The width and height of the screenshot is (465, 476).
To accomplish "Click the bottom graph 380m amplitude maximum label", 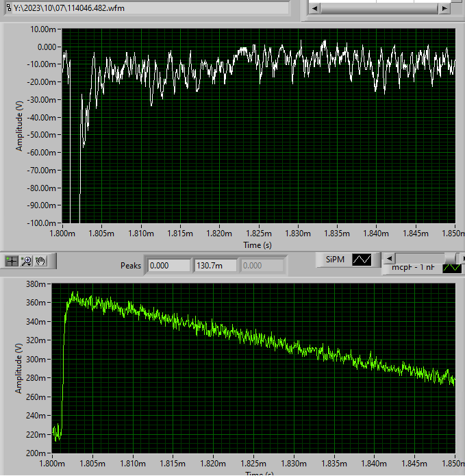I will [x=36, y=284].
